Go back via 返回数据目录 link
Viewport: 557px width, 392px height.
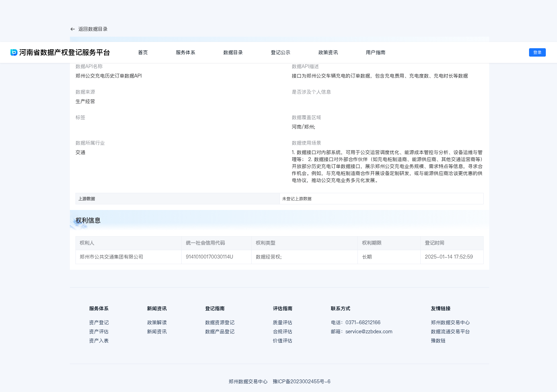(93, 29)
